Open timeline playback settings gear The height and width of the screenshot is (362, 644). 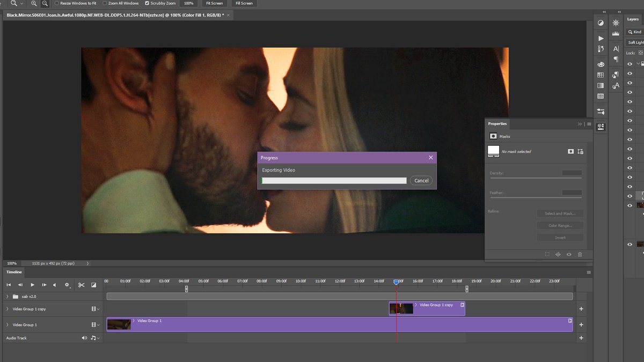coord(67,285)
